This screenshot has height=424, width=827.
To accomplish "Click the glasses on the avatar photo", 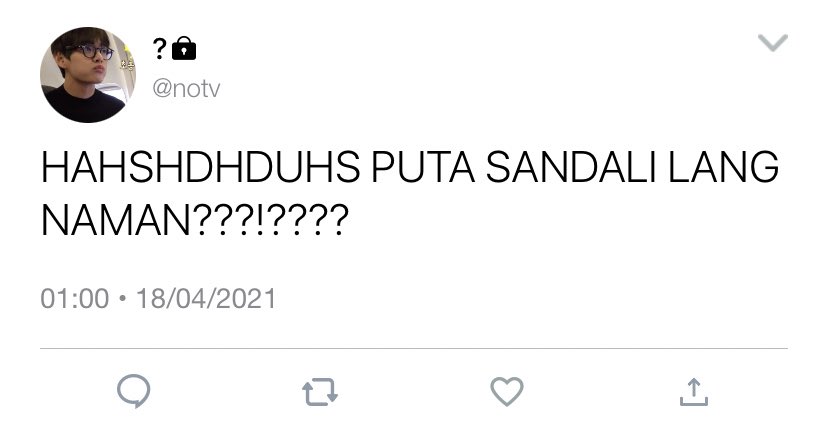I will 93,51.
